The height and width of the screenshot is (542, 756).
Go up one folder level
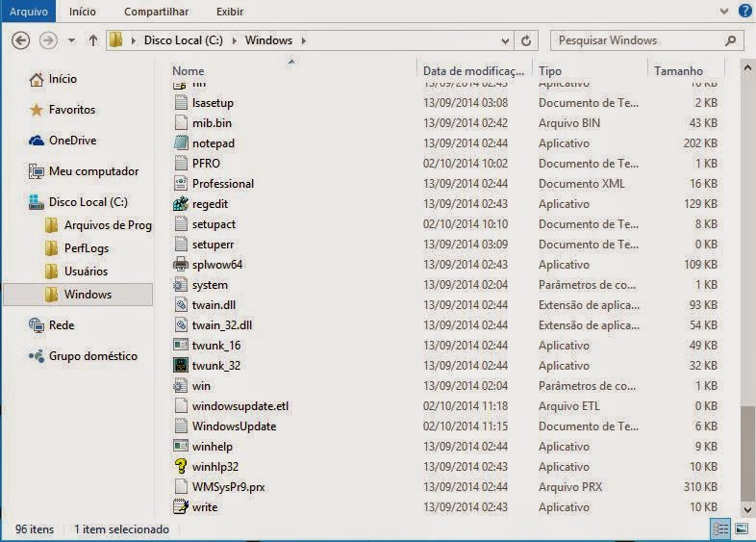point(93,40)
